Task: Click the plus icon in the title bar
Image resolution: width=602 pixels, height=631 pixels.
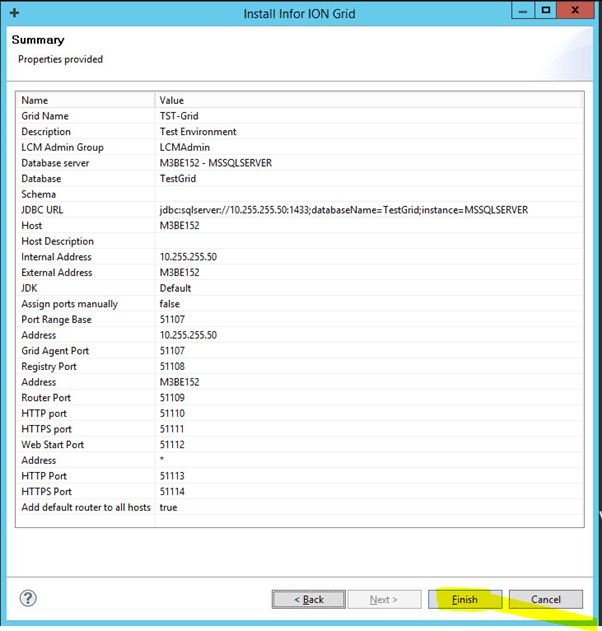Action: click(13, 13)
